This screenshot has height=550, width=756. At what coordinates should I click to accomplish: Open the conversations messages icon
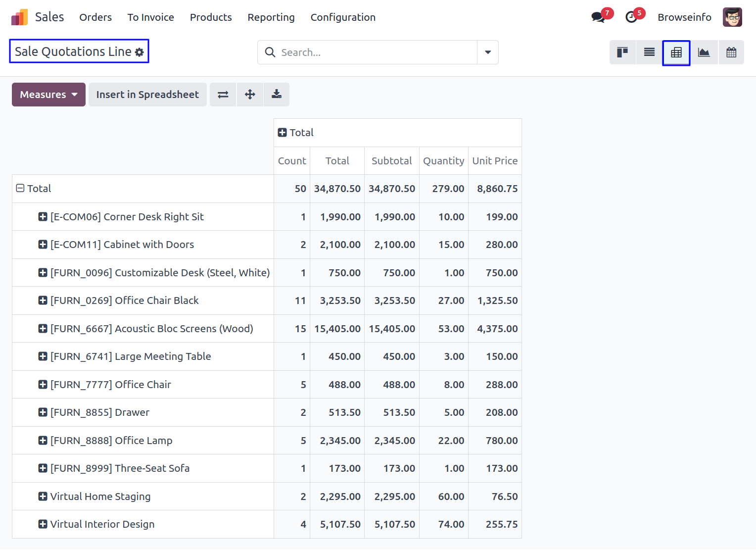point(598,17)
